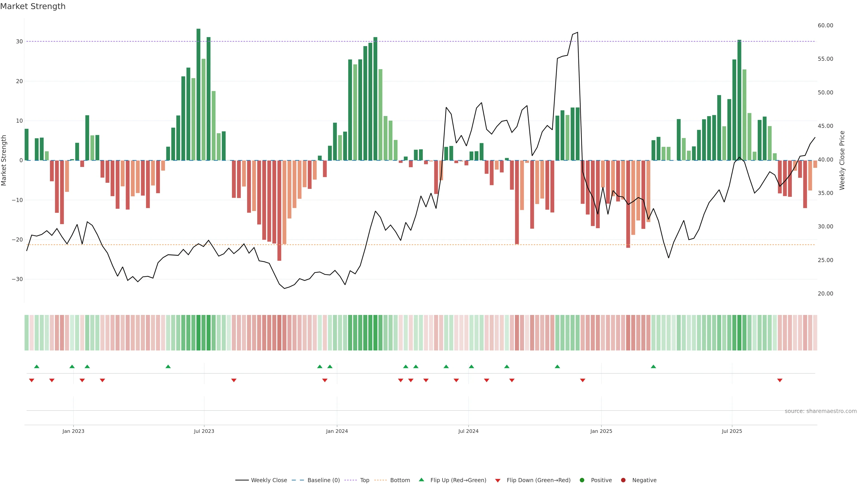Click the Positive green circle legend icon

tap(582, 480)
